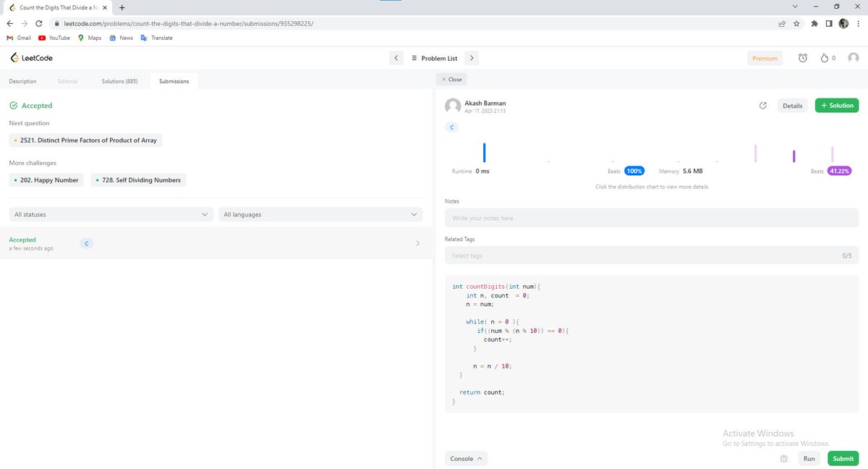Screen dimensions: 868x469
Task: Click the blue runtime distribution bar
Action: 485,153
